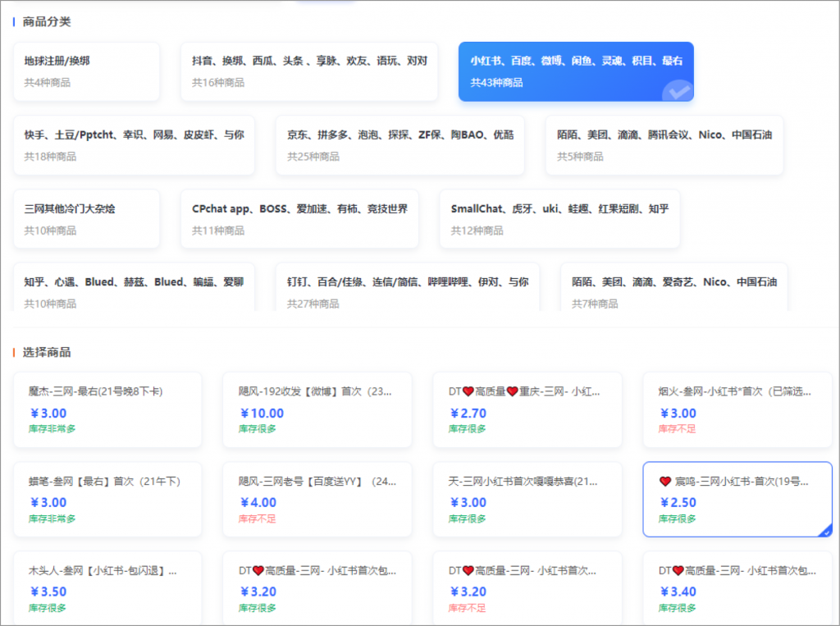Select 蜡笔-叁网【最右】首次 product
Image resolution: width=840 pixels, height=626 pixels.
point(107,499)
